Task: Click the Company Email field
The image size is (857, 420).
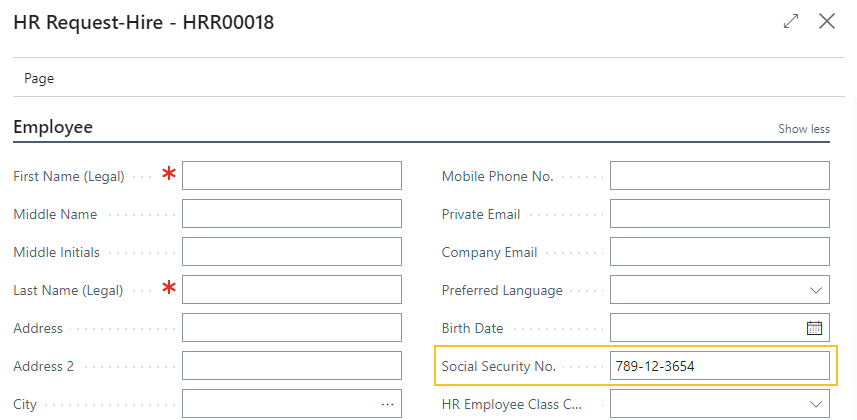Action: coord(719,252)
